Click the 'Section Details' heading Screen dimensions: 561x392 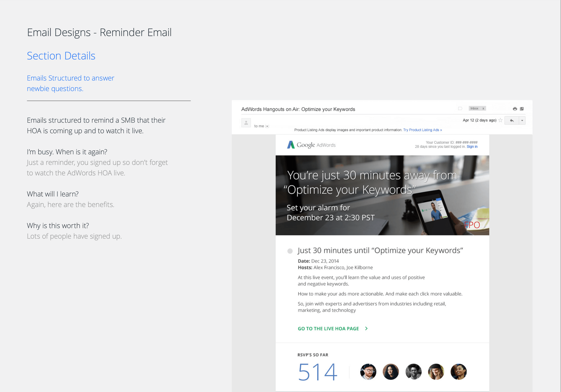[61, 56]
